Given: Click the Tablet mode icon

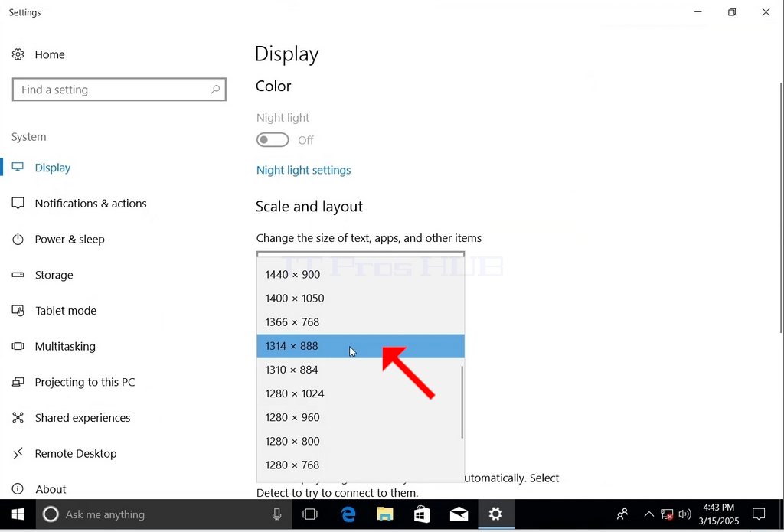Looking at the screenshot, I should pos(18,311).
